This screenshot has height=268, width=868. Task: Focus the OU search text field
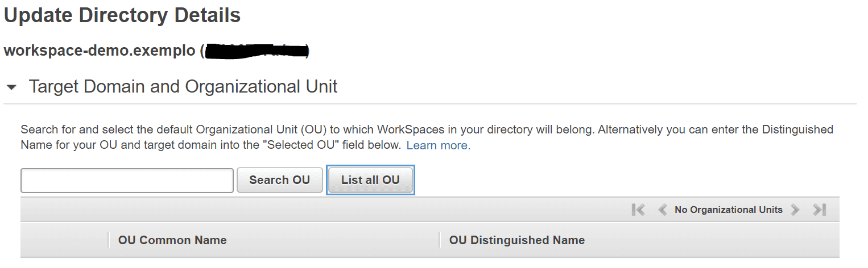(x=127, y=181)
